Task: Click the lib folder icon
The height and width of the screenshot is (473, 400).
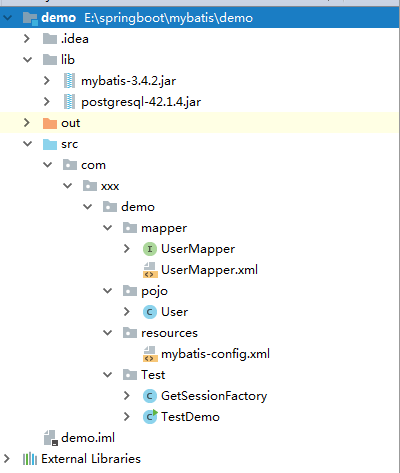Action: tap(50, 60)
